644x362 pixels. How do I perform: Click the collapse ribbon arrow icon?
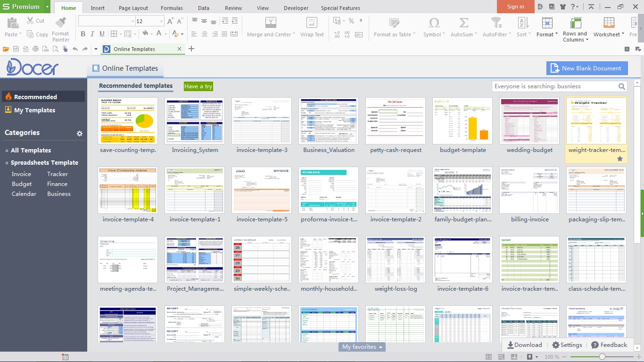[x=591, y=7]
